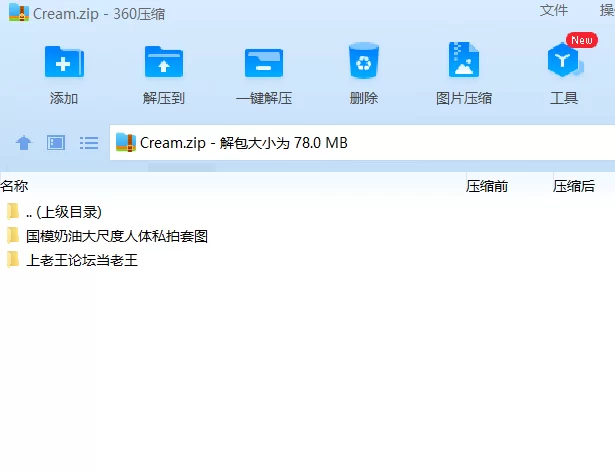Click the red New badge on 工具
This screenshot has height=472, width=615.
click(582, 40)
